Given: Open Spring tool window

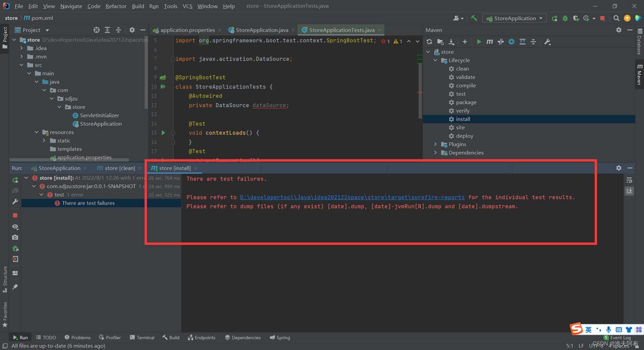Looking at the screenshot, I should [280, 338].
